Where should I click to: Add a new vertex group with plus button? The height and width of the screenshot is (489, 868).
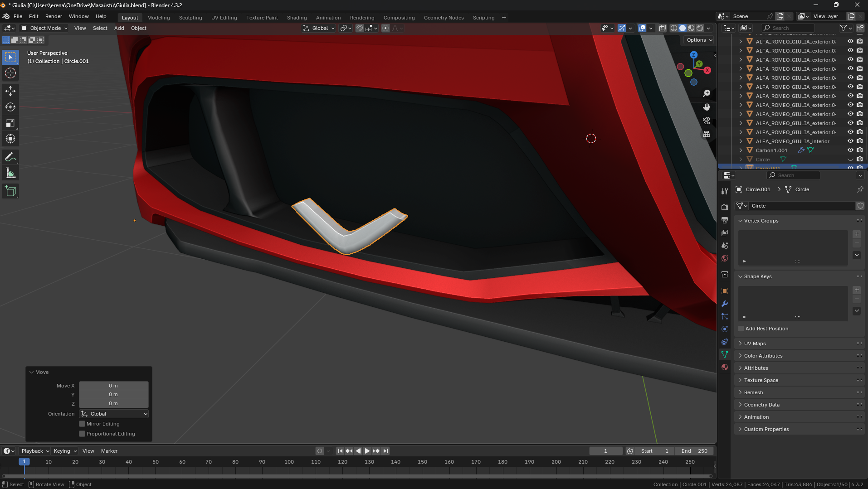coord(857,234)
